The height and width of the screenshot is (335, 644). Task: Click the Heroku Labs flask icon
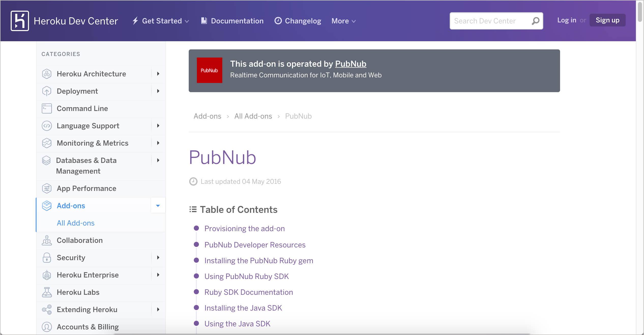click(x=47, y=292)
